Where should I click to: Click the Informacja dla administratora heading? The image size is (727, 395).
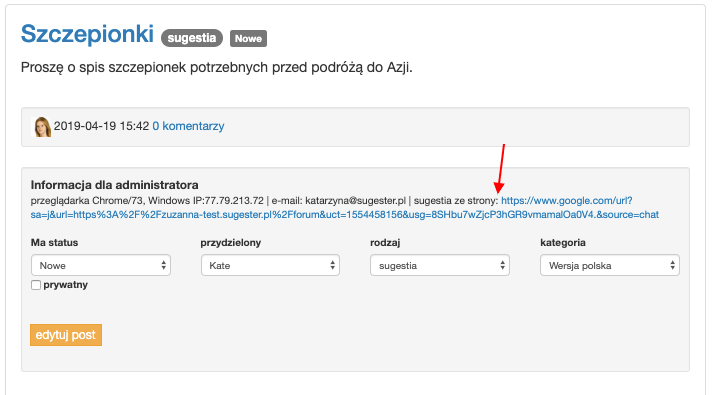pos(115,185)
